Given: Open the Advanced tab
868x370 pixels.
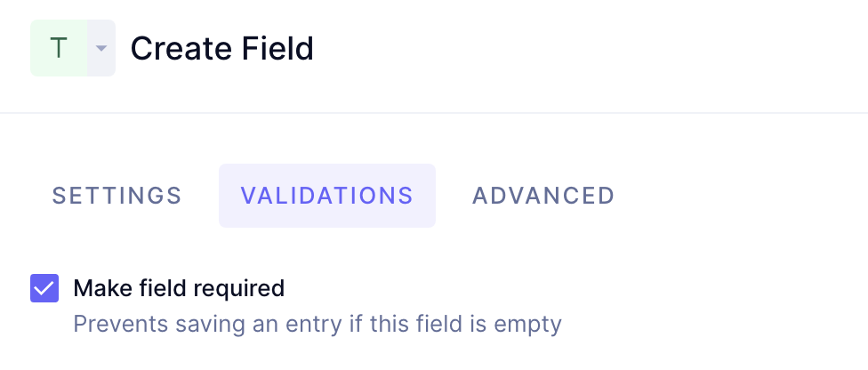Looking at the screenshot, I should (543, 196).
